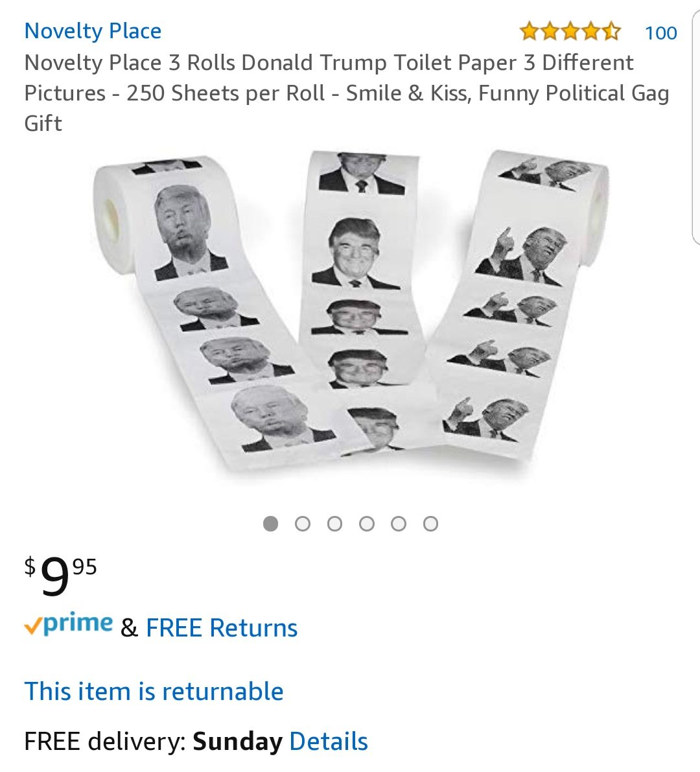The image size is (700, 772).
Task: Click the $9.95 price
Action: coord(60,575)
